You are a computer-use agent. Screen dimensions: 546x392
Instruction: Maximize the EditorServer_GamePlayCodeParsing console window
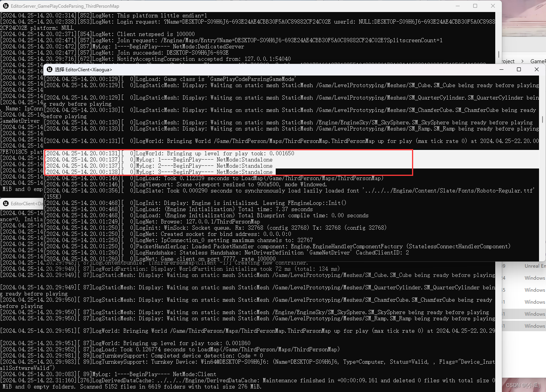[475, 6]
